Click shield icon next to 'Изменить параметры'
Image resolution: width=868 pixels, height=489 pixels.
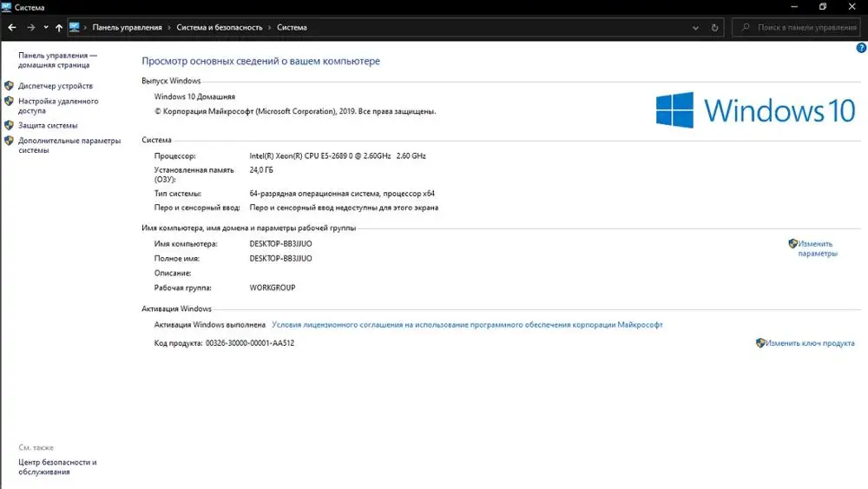click(792, 244)
